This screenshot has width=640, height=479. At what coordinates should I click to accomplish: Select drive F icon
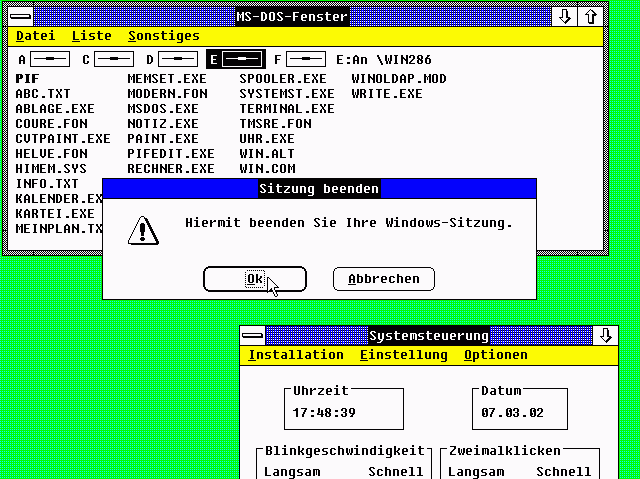(306, 60)
